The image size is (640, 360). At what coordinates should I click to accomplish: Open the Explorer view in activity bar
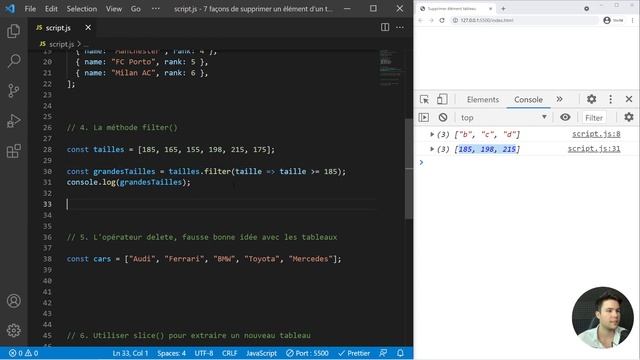[x=13, y=31]
